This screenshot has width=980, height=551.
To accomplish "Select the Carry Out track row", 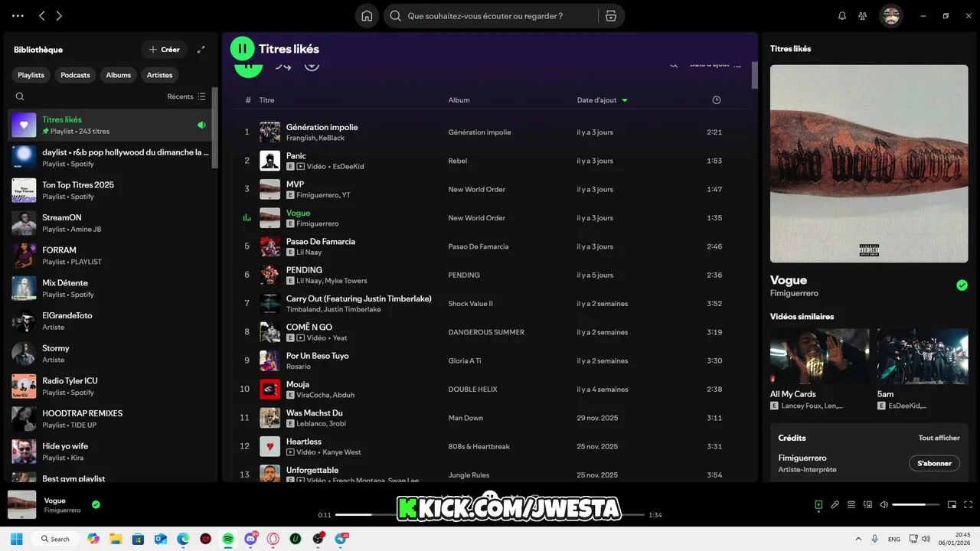I will click(490, 304).
